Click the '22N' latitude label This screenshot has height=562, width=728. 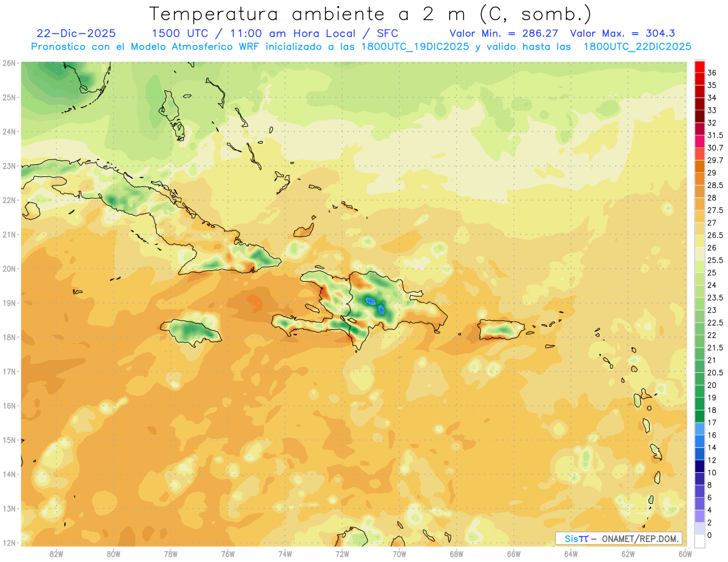(x=9, y=200)
